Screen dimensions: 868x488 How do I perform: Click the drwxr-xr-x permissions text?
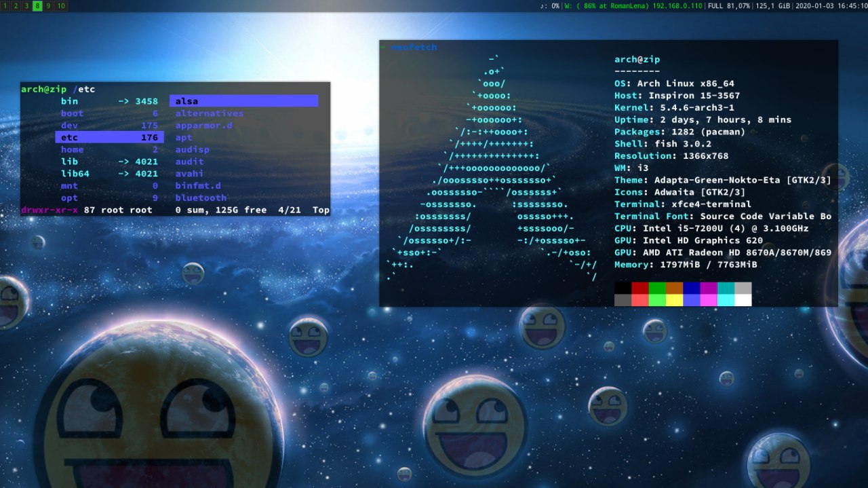50,210
